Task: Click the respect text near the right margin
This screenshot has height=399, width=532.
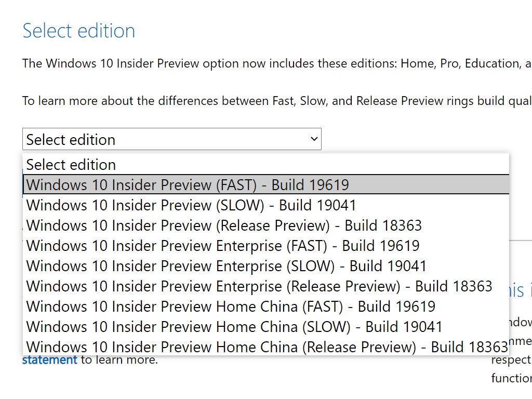Action: coord(512,360)
